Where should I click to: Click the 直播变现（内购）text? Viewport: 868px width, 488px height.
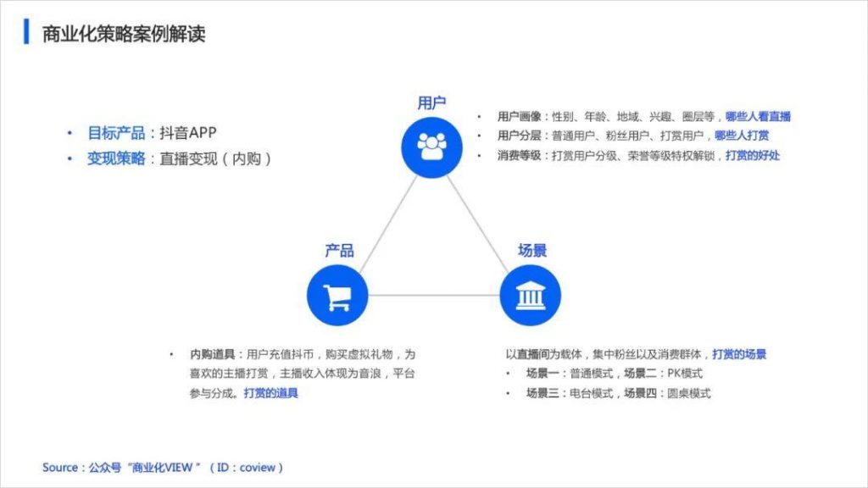pyautogui.click(x=215, y=158)
